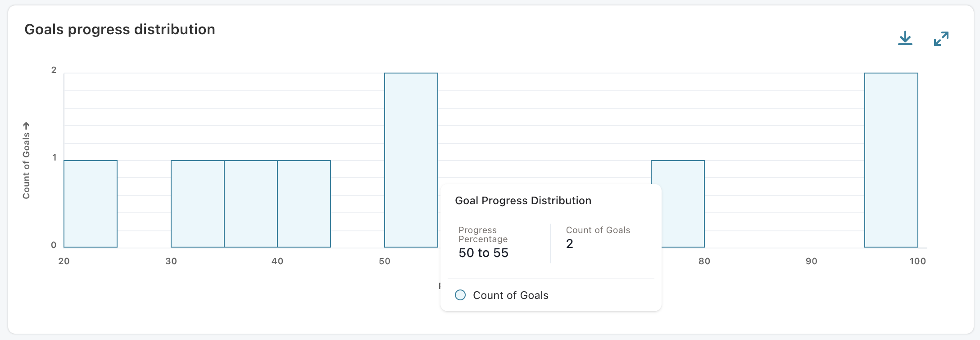Click the 2 tick label on the vertical axis

[x=54, y=70]
